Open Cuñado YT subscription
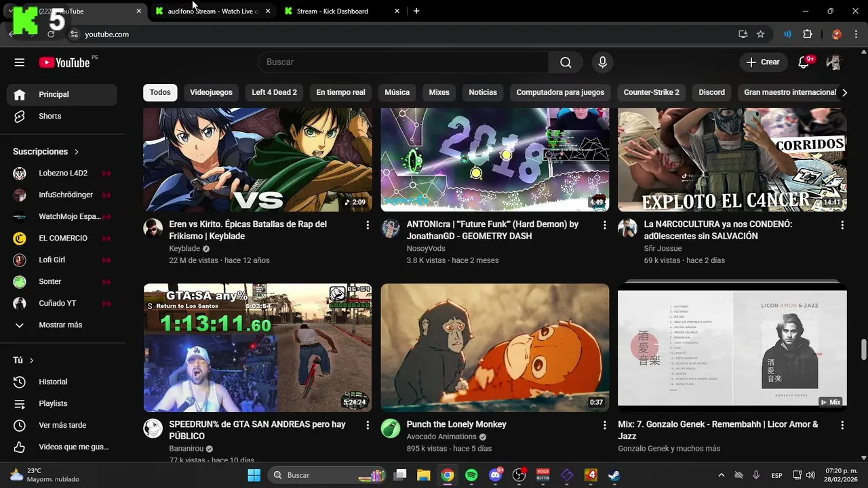The image size is (868, 488). click(x=62, y=303)
